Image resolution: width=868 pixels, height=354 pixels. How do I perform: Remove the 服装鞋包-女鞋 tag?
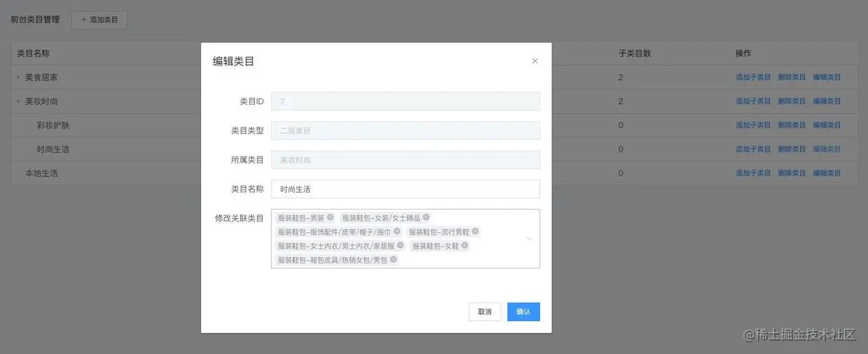click(x=465, y=245)
